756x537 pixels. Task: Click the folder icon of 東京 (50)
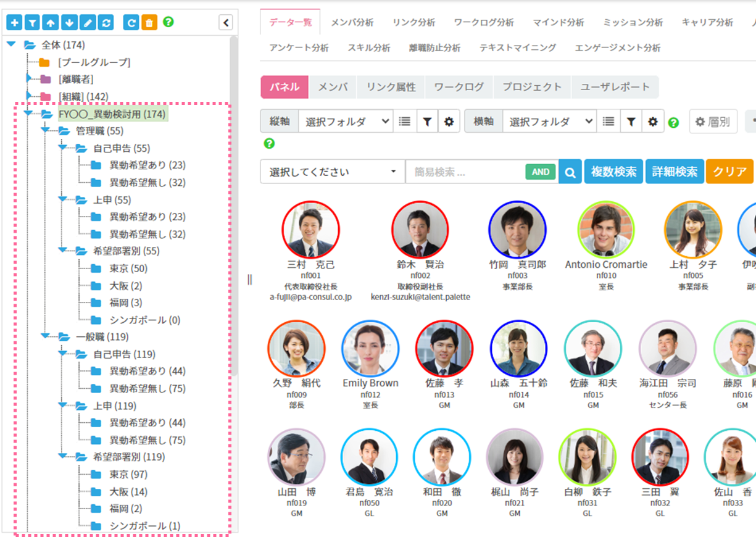point(96,268)
